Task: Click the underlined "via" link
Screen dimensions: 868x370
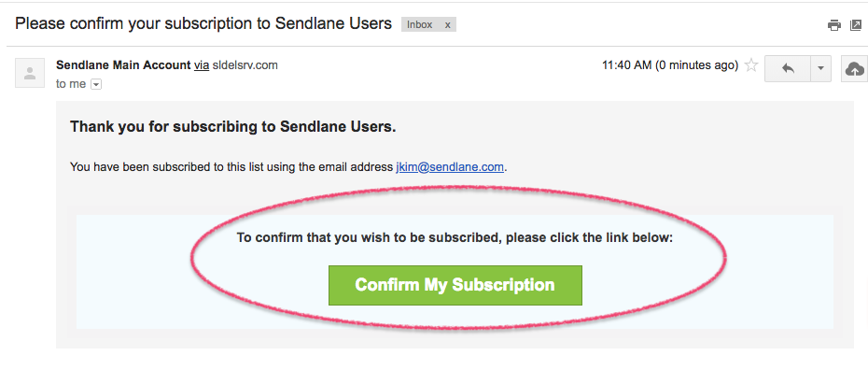Action: point(202,64)
